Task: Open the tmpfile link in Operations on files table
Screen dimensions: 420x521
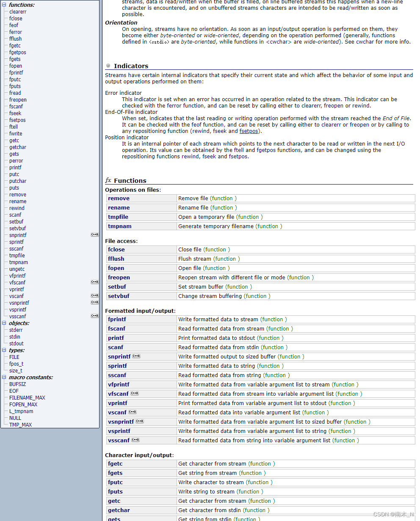Action: point(118,217)
